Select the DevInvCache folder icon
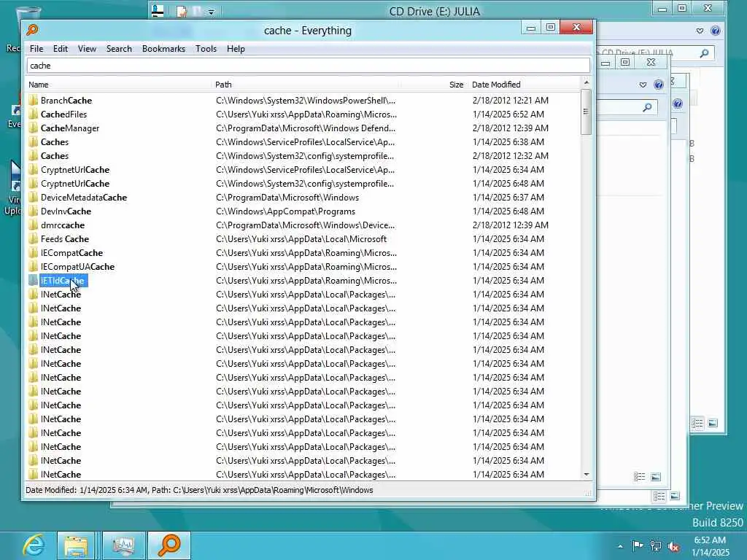Image resolution: width=747 pixels, height=560 pixels. point(33,211)
